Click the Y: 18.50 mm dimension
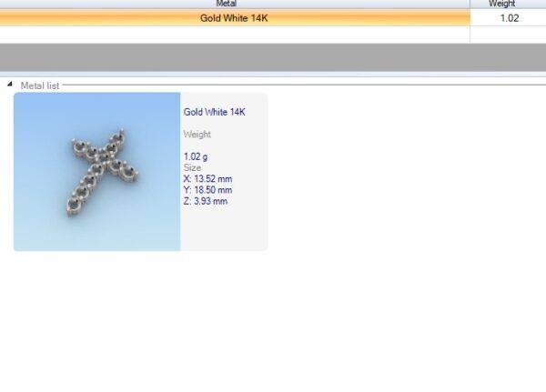The height and width of the screenshot is (392, 546). coord(207,190)
